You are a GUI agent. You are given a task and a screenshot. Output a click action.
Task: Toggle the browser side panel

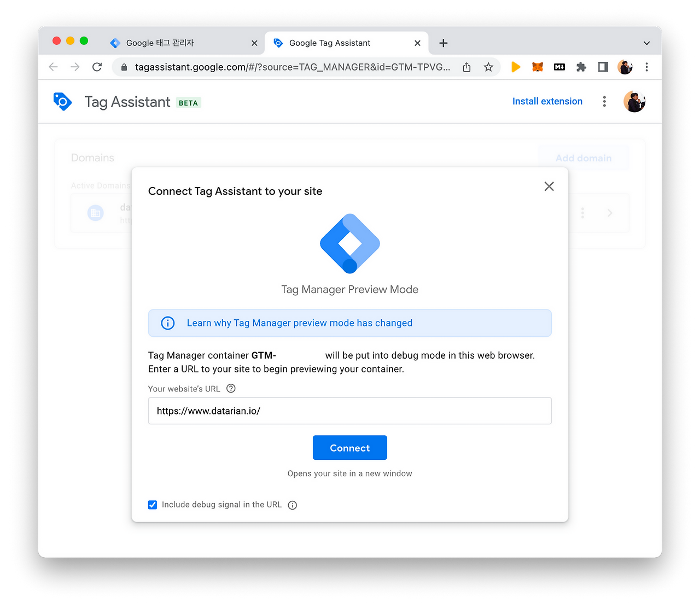click(x=603, y=67)
